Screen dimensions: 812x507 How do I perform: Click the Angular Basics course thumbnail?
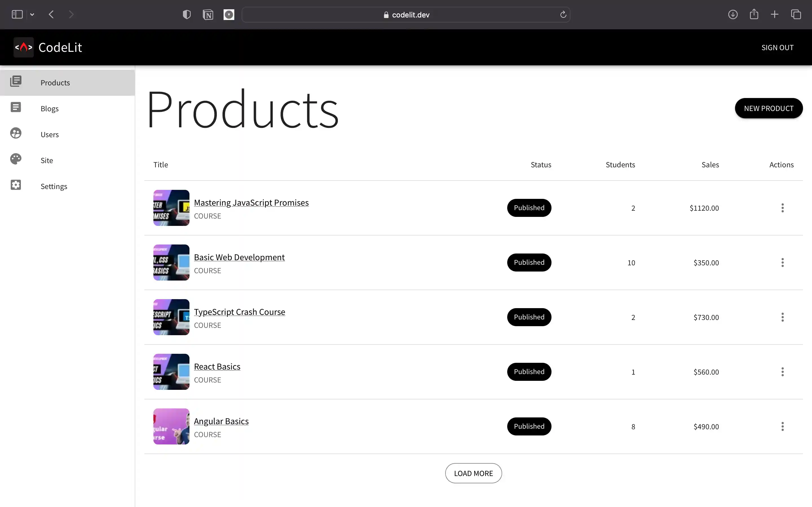(x=171, y=426)
